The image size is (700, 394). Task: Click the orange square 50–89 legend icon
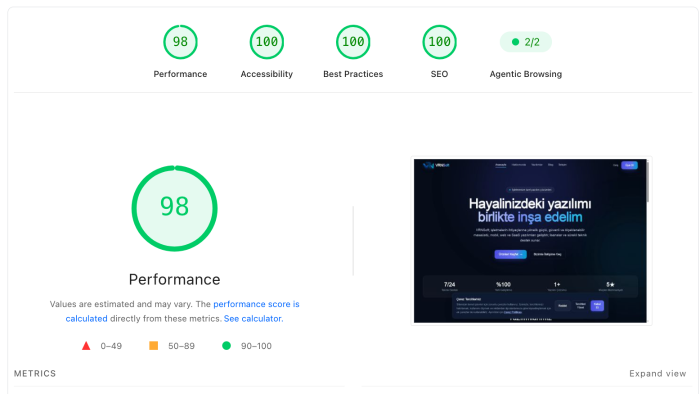pyautogui.click(x=153, y=345)
